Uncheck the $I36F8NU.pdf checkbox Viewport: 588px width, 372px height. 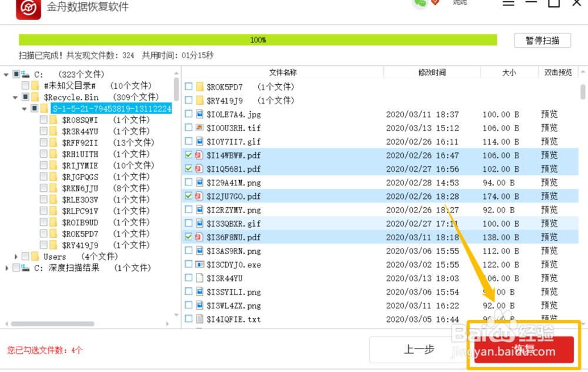point(189,237)
